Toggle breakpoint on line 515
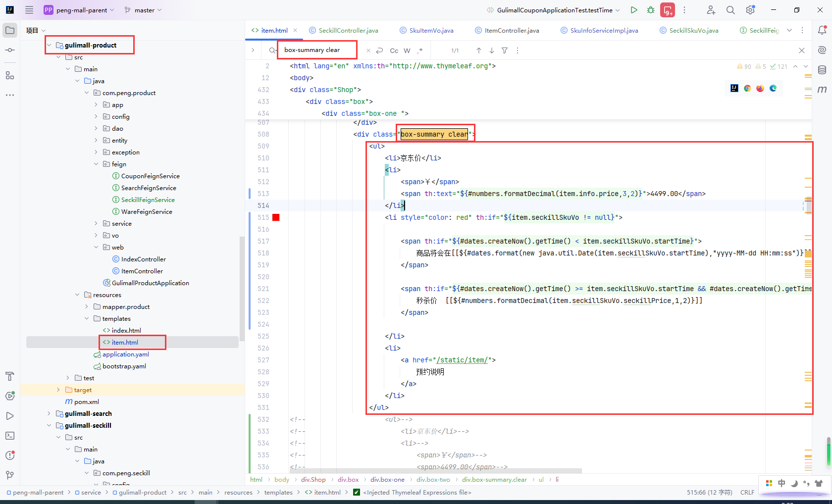This screenshot has height=504, width=832. click(x=276, y=217)
